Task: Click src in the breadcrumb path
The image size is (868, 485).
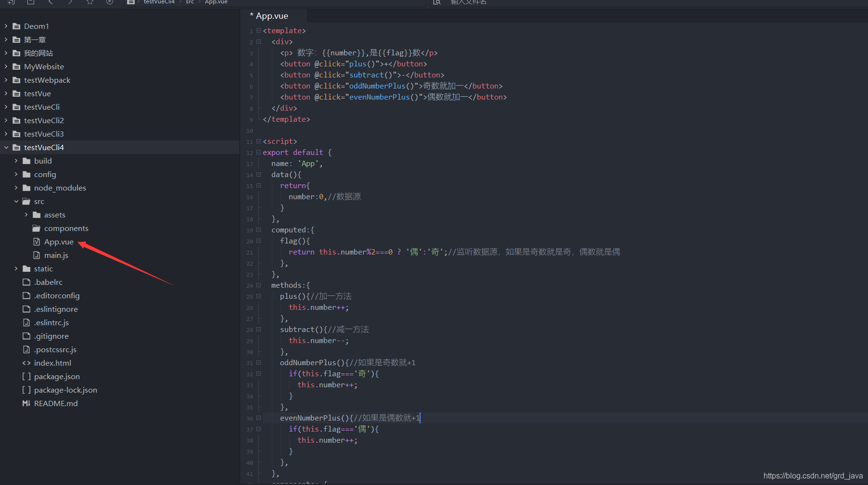Action: pos(190,2)
